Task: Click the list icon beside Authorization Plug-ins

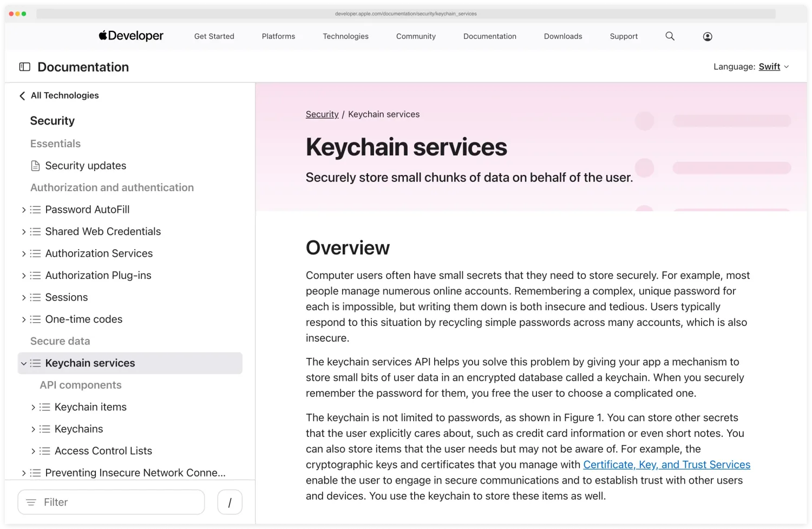Action: 35,276
